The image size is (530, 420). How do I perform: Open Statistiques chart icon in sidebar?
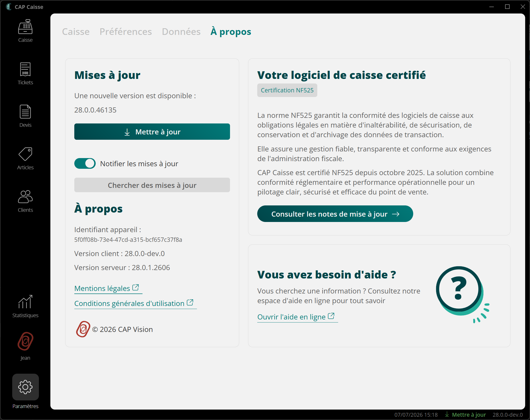[25, 302]
